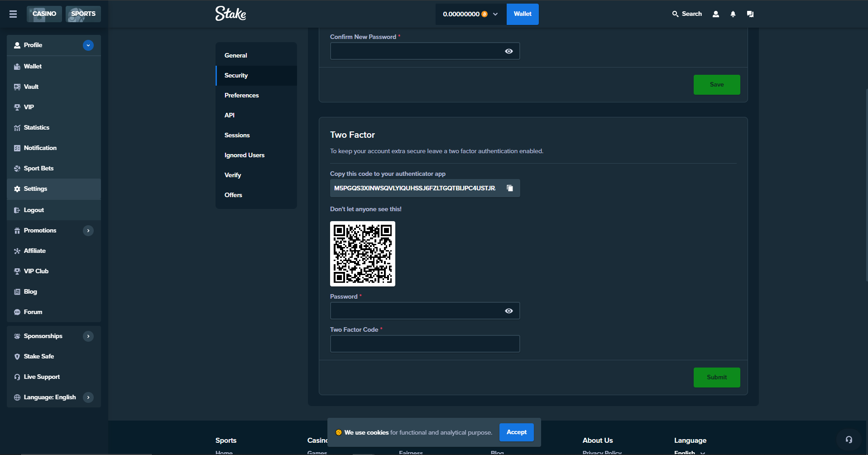Open the chat bubbles icon
868x455 pixels.
point(750,14)
